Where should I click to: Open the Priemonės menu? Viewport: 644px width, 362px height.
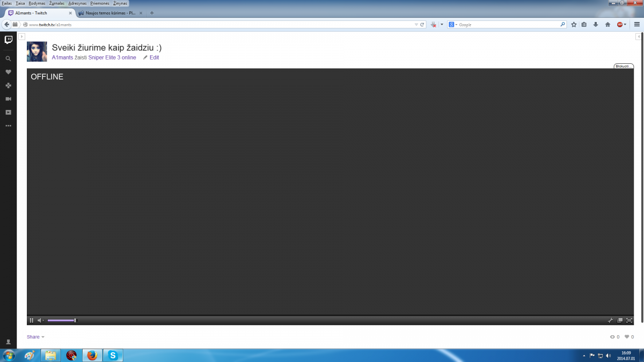coord(100,3)
